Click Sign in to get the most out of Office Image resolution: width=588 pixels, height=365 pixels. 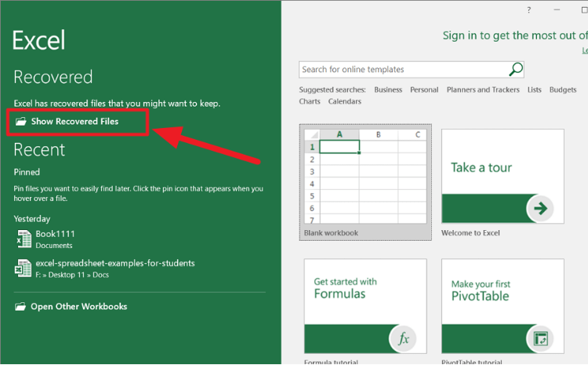tap(515, 35)
